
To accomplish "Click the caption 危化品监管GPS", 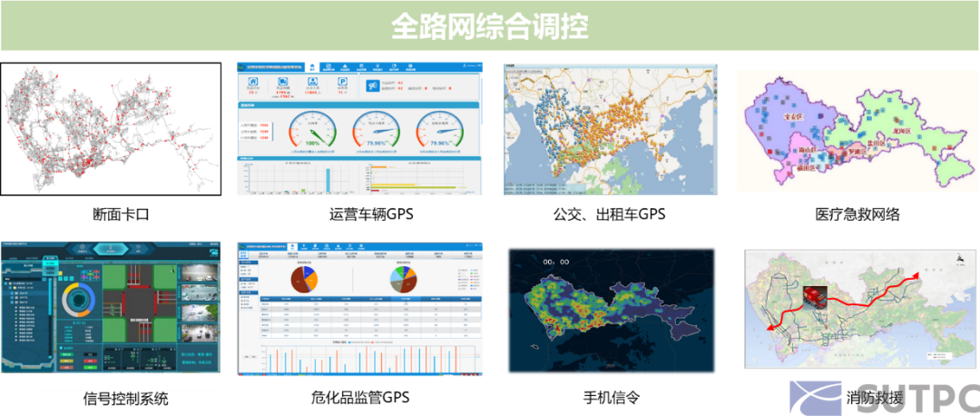I will pos(360,397).
